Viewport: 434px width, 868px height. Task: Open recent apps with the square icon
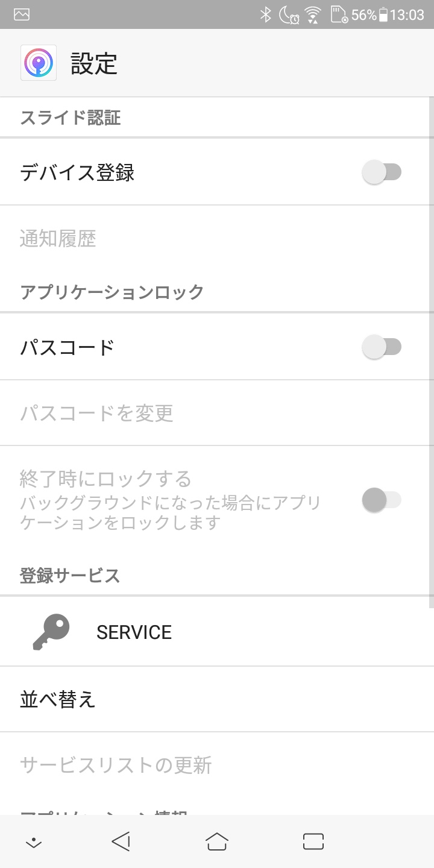point(313,841)
